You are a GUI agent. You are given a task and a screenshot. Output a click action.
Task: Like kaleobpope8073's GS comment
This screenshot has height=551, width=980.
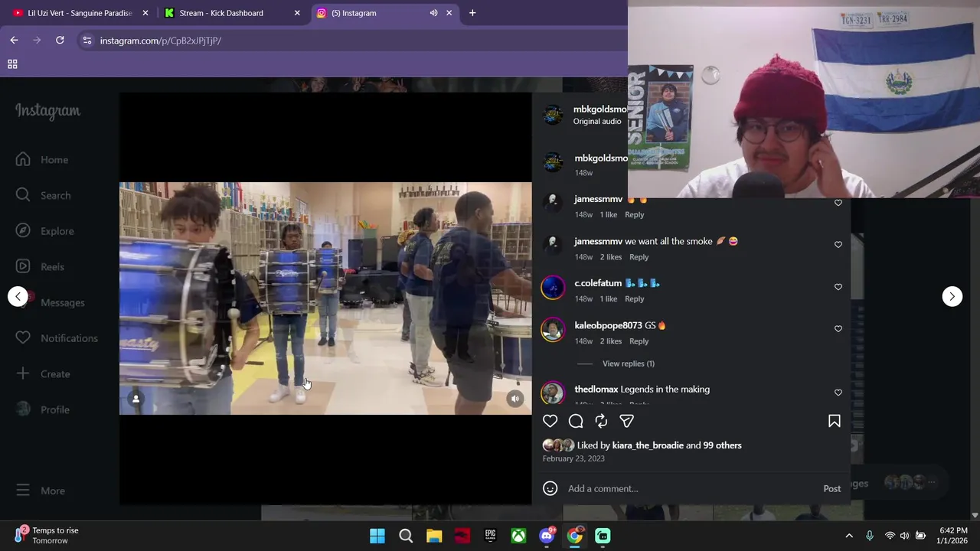tap(838, 329)
